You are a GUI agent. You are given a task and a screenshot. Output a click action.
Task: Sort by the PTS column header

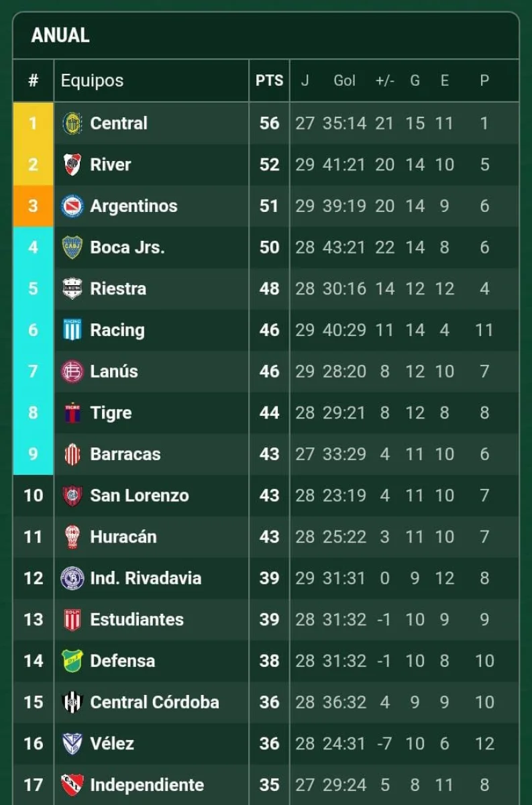(269, 80)
